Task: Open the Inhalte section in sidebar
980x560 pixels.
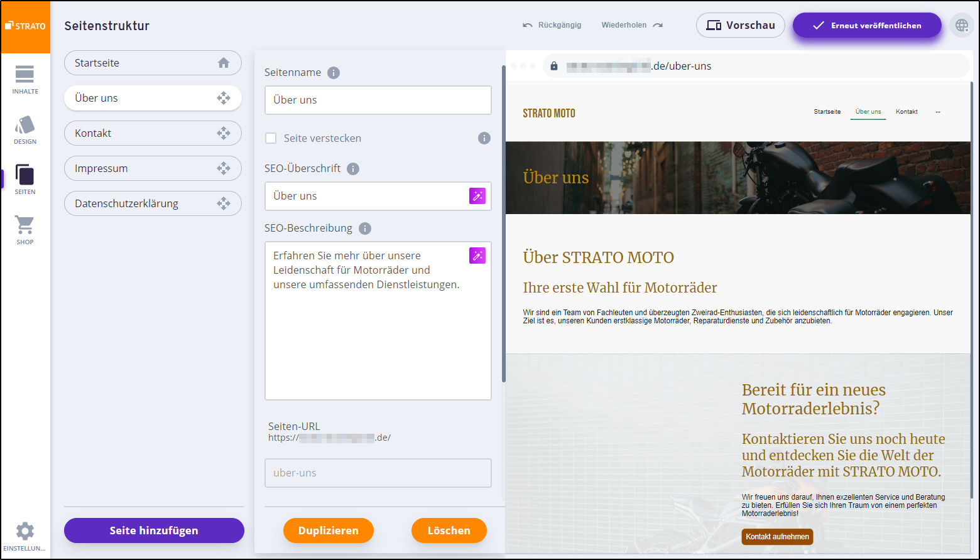Action: tap(24, 79)
